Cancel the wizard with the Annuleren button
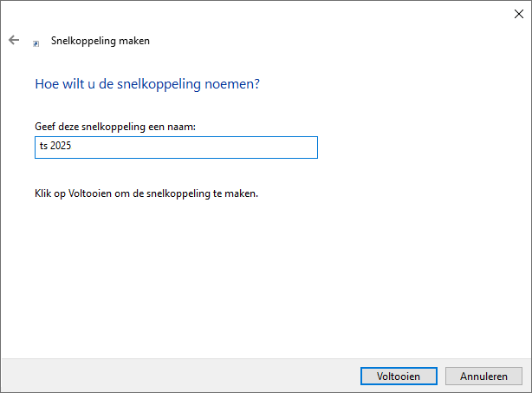Viewport: 532px width, 393px height. 483,377
